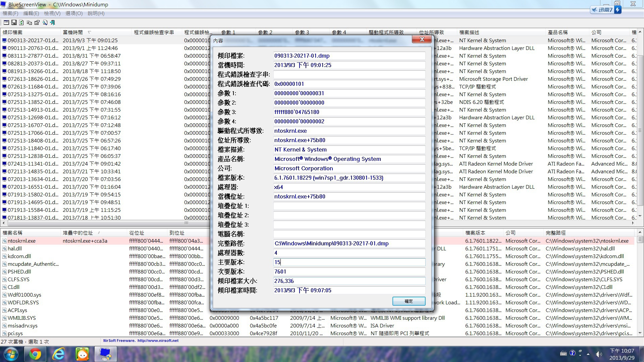Click the 檔案版本 field in the dialog
The width and height of the screenshot is (644, 362).
(x=349, y=178)
